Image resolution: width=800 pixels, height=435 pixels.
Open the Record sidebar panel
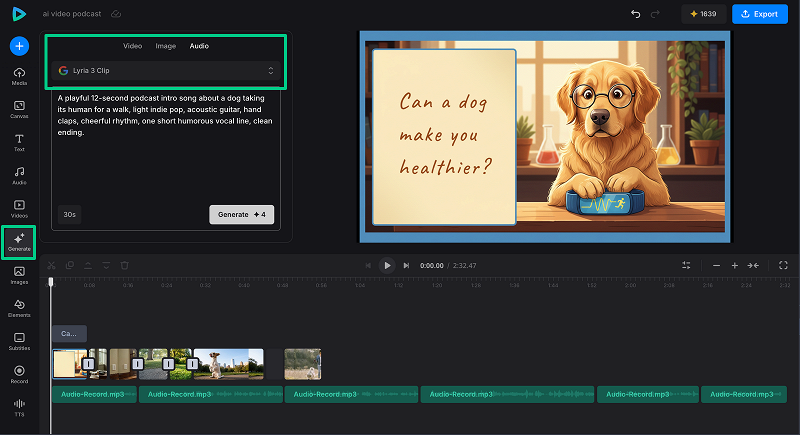(19, 374)
